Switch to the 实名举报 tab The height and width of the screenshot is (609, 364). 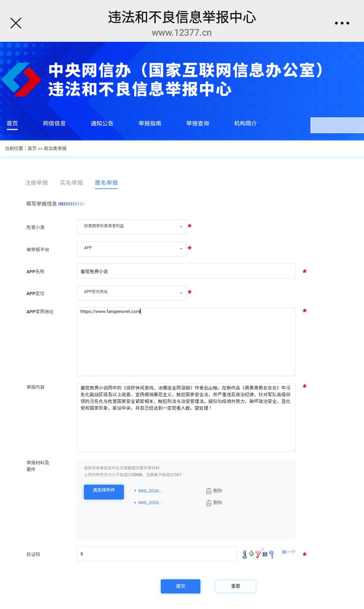pyautogui.click(x=71, y=183)
